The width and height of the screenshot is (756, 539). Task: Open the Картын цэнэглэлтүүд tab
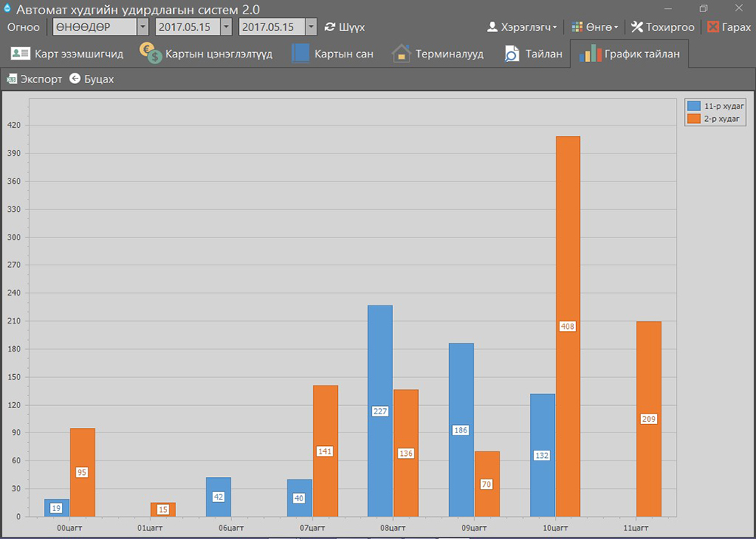point(206,54)
